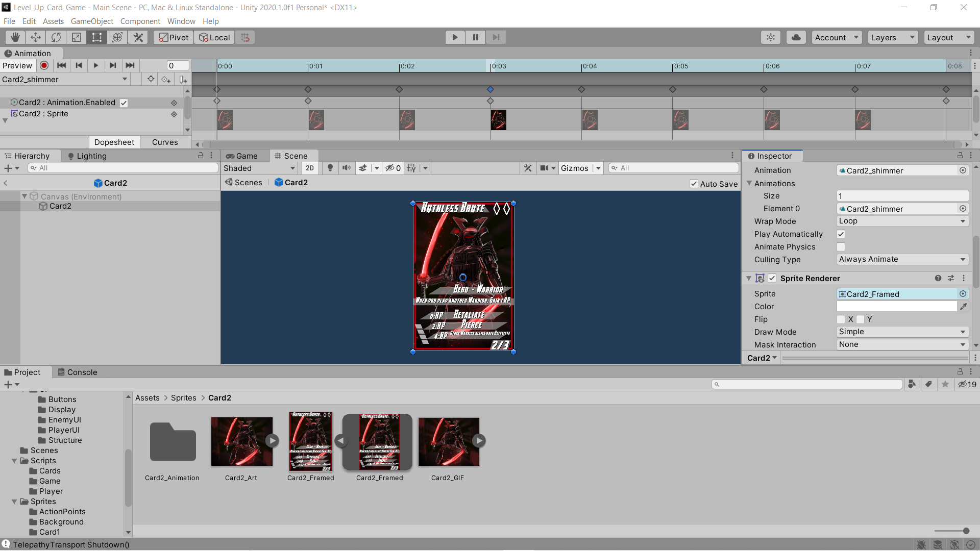Viewport: 980px width, 551px height.
Task: Open GameObject menu
Action: [x=92, y=21]
